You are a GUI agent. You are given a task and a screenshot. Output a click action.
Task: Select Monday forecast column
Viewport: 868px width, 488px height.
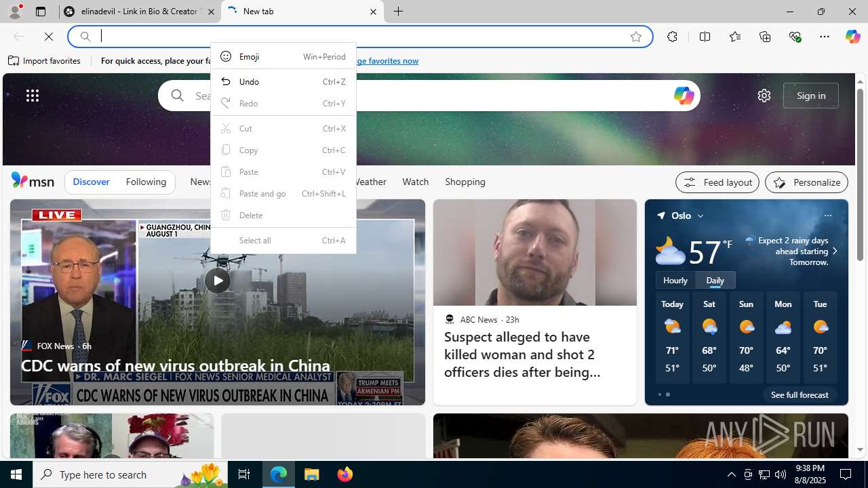(x=783, y=338)
